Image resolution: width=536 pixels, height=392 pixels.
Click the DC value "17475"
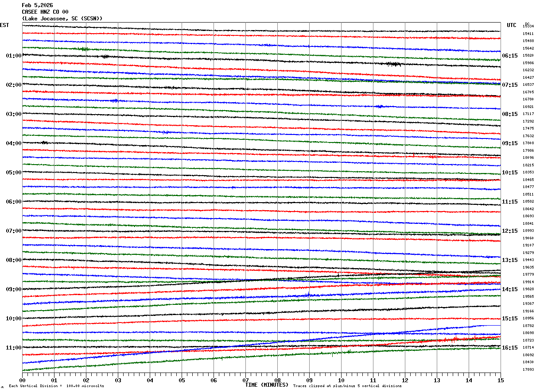[528, 129]
